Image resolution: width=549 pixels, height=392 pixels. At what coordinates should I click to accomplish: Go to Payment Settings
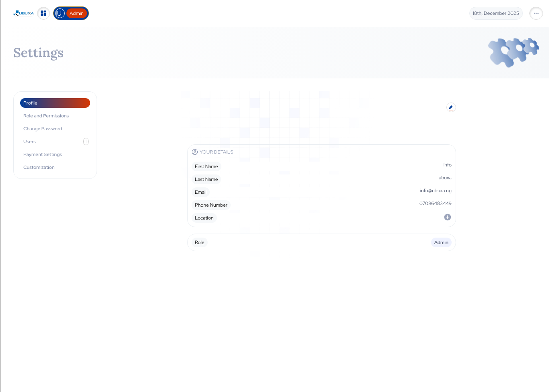pos(42,154)
